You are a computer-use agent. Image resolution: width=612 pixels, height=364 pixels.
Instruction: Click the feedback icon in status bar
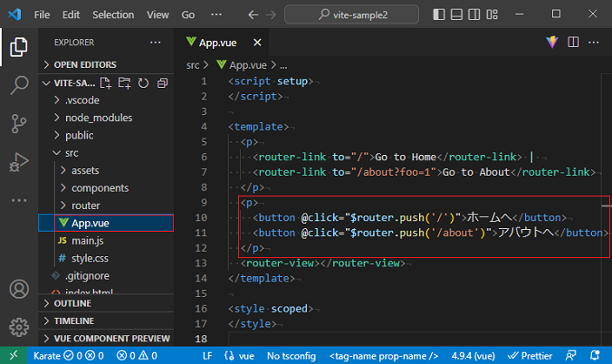[x=570, y=356]
